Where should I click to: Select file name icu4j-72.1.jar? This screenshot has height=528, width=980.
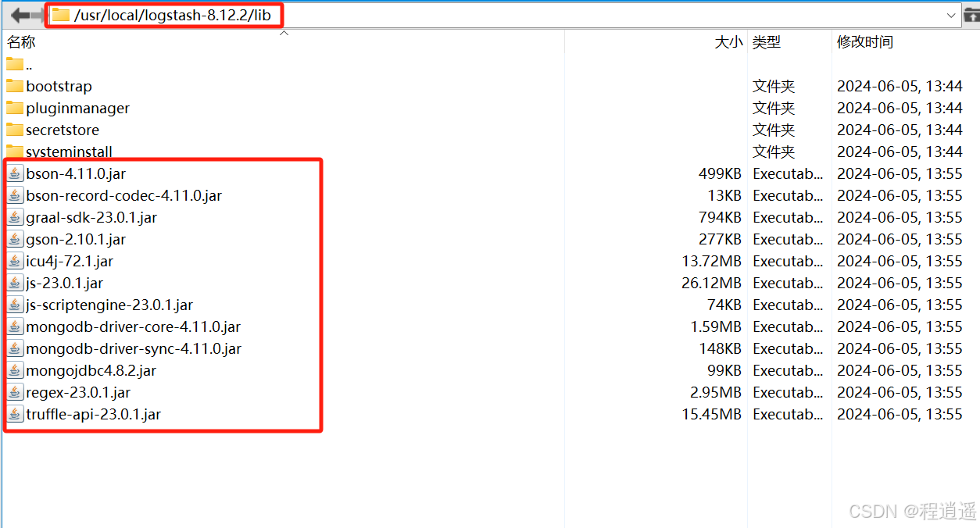point(70,261)
